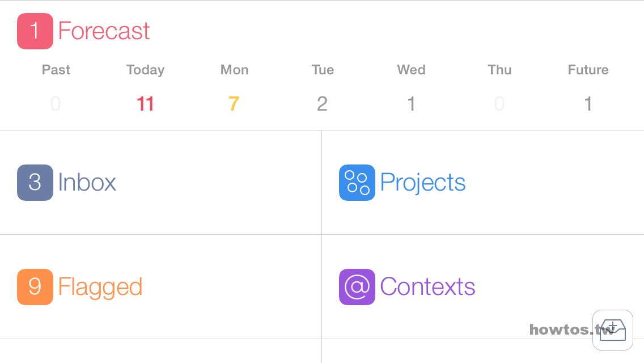Select the Wed forecast day
644x363 pixels.
click(411, 87)
